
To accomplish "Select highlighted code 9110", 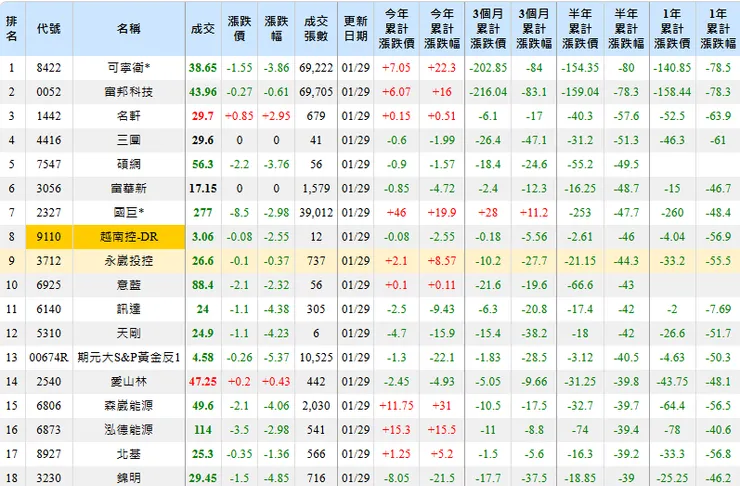I will pyautogui.click(x=49, y=236).
